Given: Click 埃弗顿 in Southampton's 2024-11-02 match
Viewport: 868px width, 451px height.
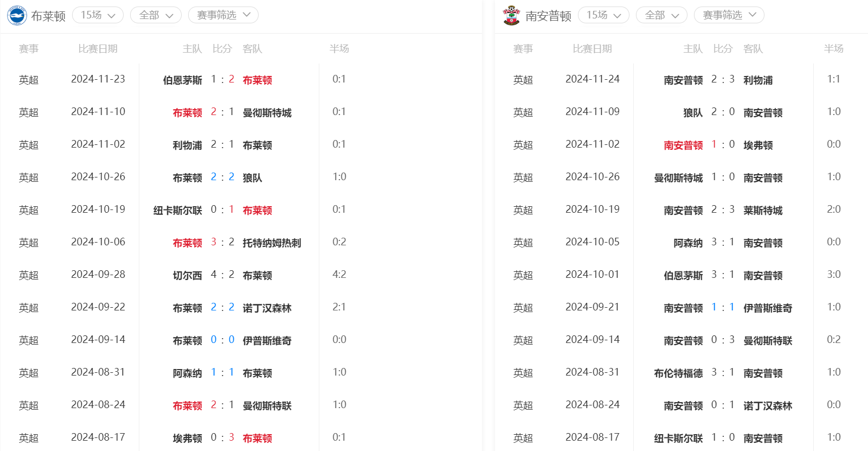Looking at the screenshot, I should tap(758, 145).
